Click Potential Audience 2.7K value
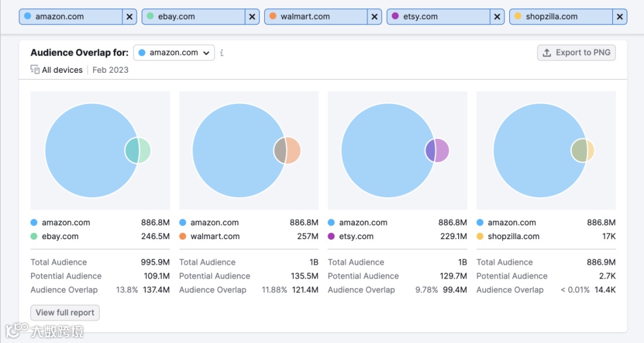The width and height of the screenshot is (644, 343). (x=607, y=276)
